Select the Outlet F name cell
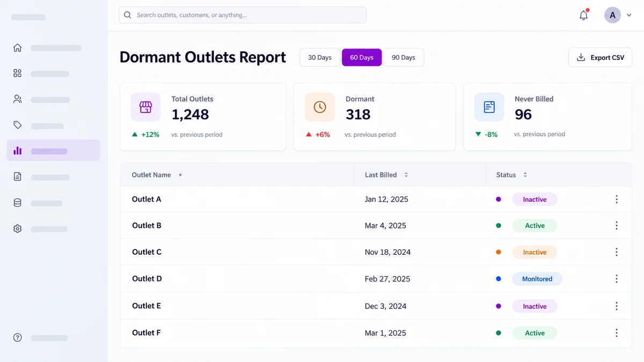Screen dimensions: 644x362 147,333
